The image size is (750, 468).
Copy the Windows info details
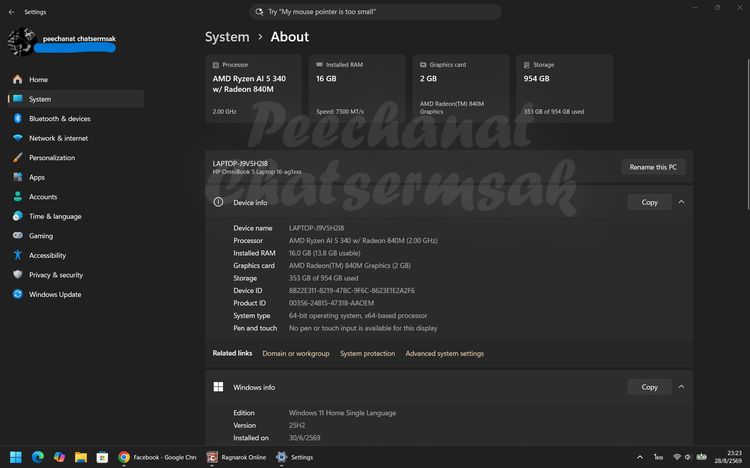649,387
